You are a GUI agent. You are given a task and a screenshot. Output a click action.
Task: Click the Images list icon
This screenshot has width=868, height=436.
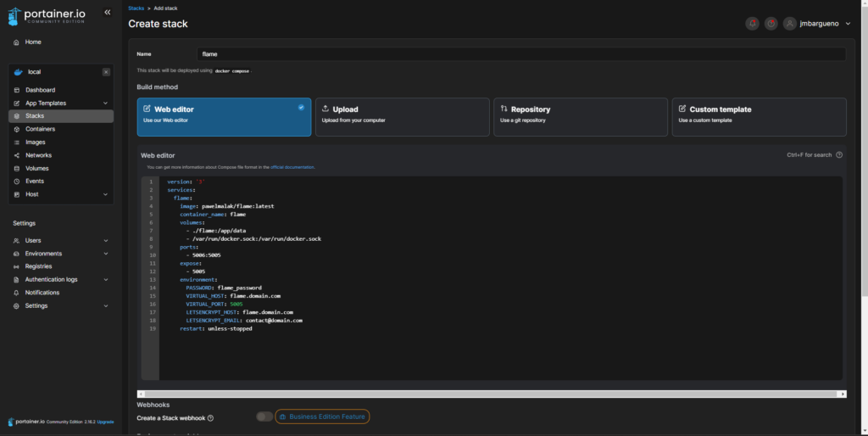17,143
